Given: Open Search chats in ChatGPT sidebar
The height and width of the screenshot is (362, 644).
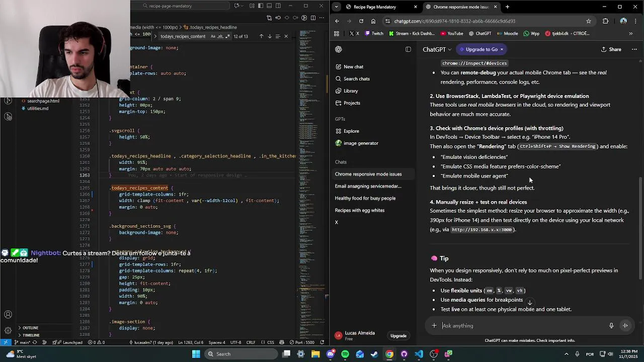Looking at the screenshot, I should coord(352,79).
